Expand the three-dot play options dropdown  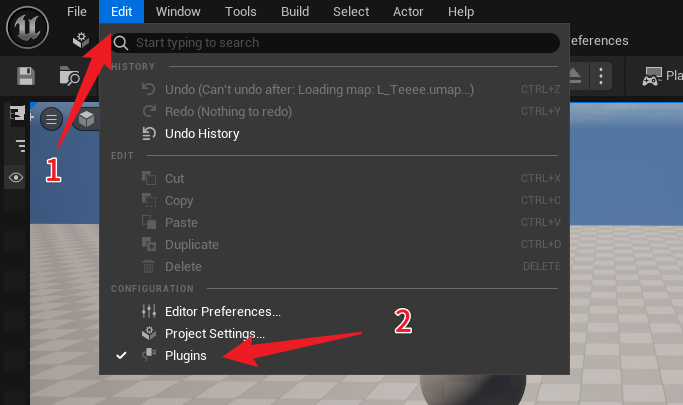601,76
